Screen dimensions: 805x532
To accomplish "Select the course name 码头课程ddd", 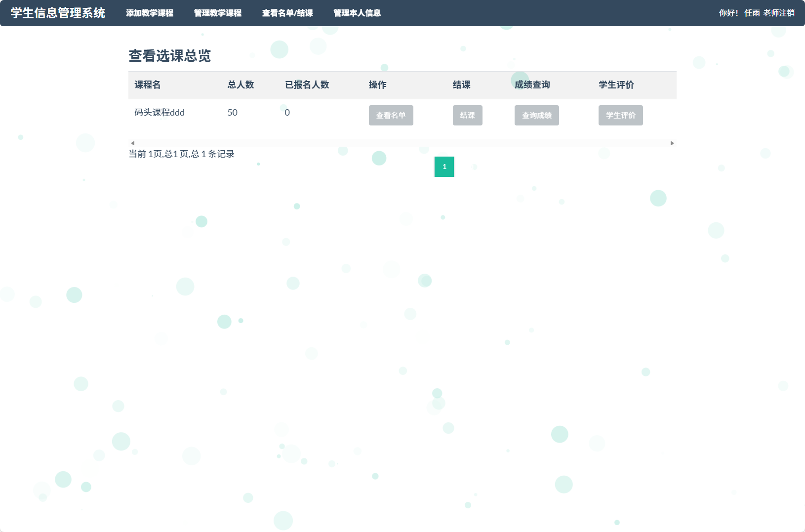I will pos(158,112).
